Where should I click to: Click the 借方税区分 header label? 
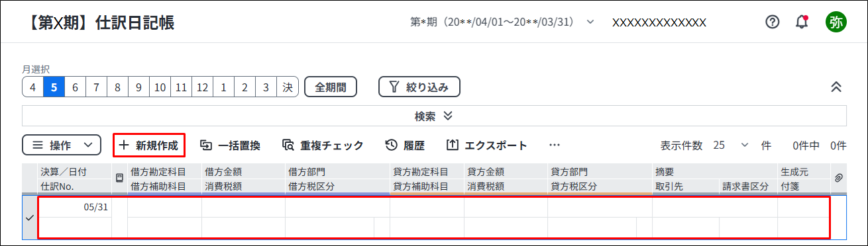(x=311, y=186)
